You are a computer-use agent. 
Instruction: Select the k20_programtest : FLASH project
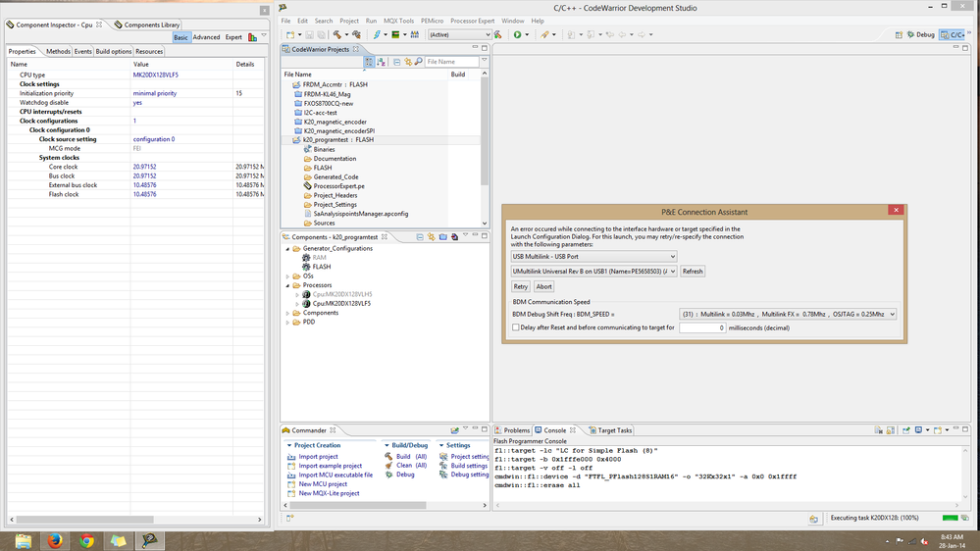[338, 140]
